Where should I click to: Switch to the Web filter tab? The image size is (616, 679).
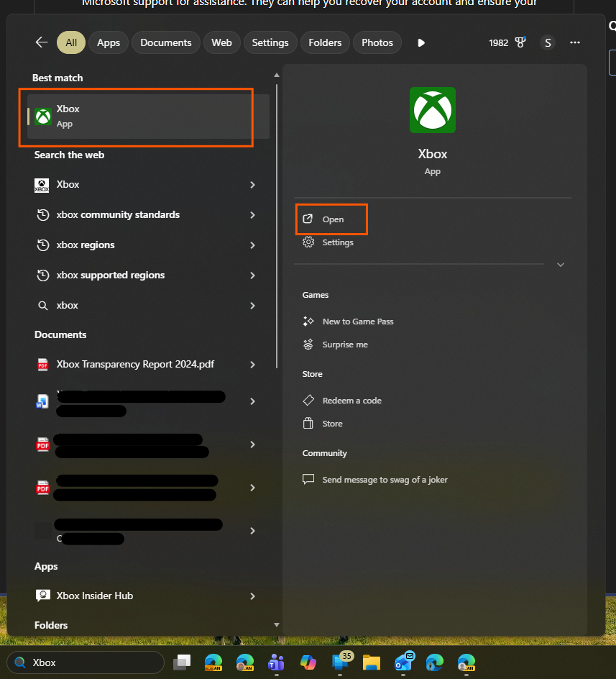click(x=221, y=42)
